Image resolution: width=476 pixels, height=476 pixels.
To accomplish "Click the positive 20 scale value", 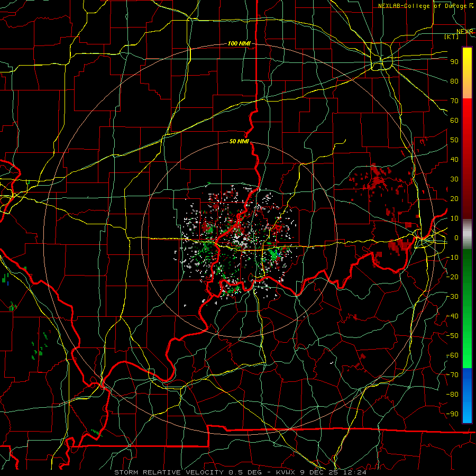I will [x=454, y=198].
